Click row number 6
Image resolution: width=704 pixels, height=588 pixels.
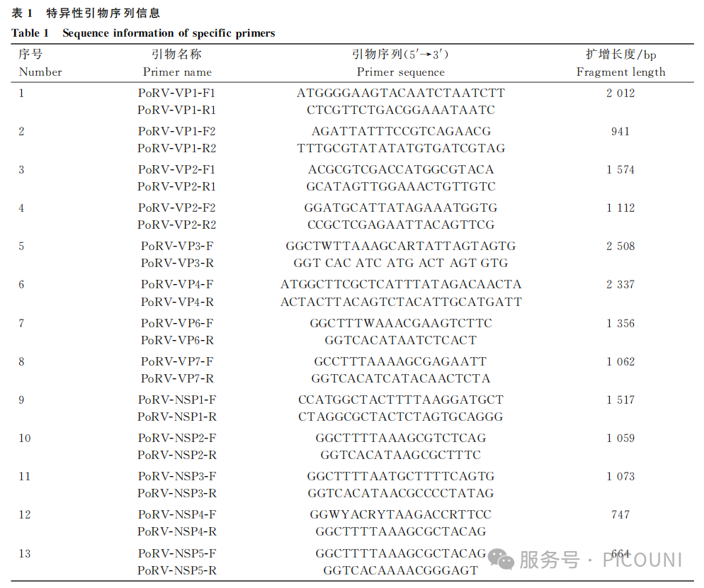(22, 284)
